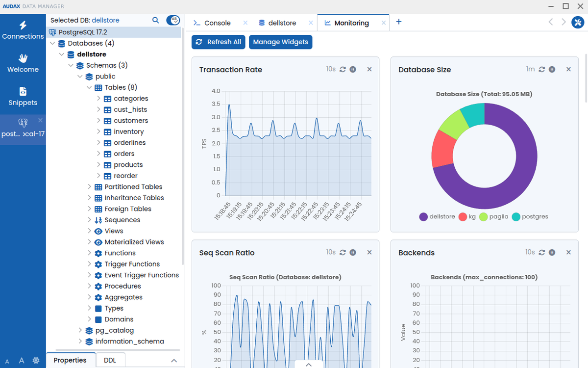Go to the next tab with the right arrow
This screenshot has height=368, width=588.
click(563, 22)
